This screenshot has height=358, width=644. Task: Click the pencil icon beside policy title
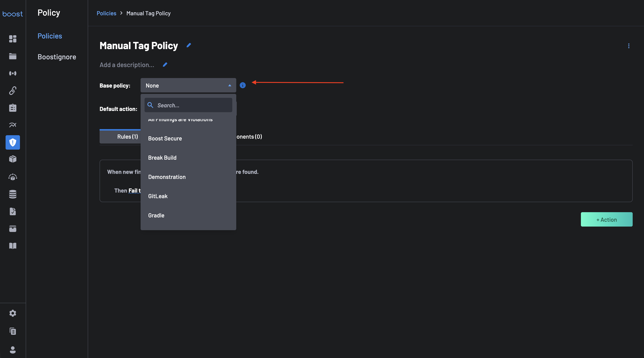[x=189, y=45]
